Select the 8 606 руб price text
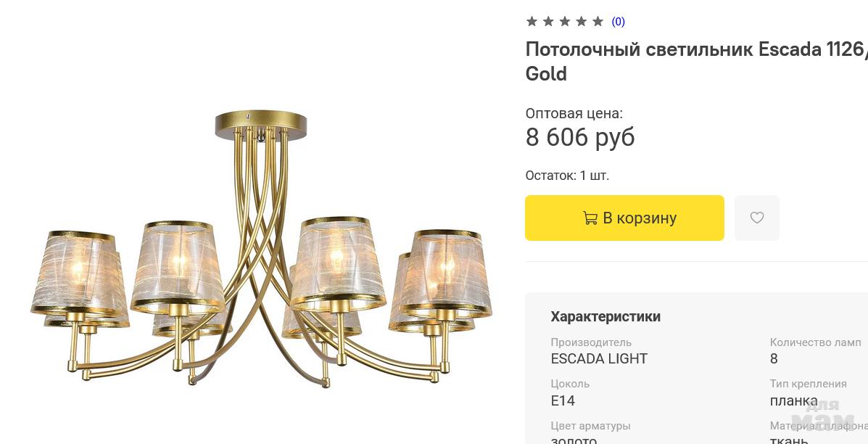Image resolution: width=868 pixels, height=444 pixels. click(580, 137)
